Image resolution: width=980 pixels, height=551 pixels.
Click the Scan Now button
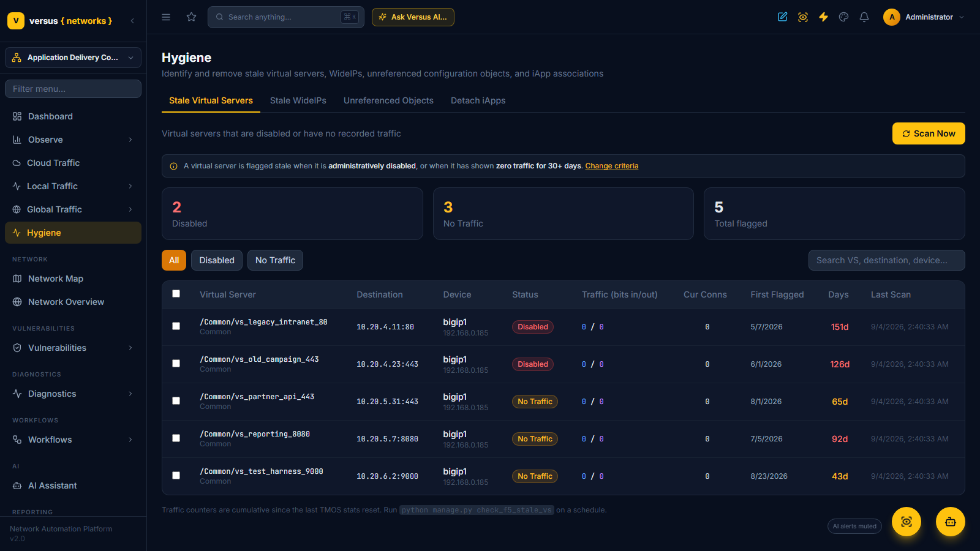(x=929, y=133)
